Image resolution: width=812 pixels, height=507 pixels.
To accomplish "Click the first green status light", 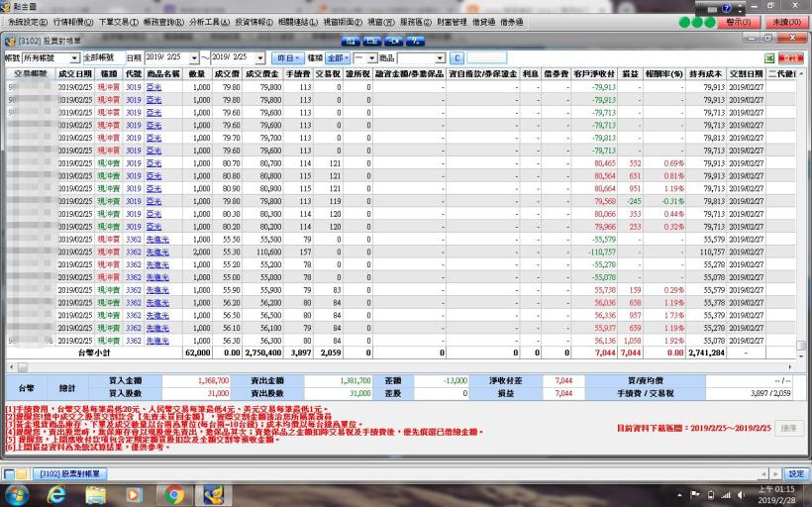I will pos(684,22).
